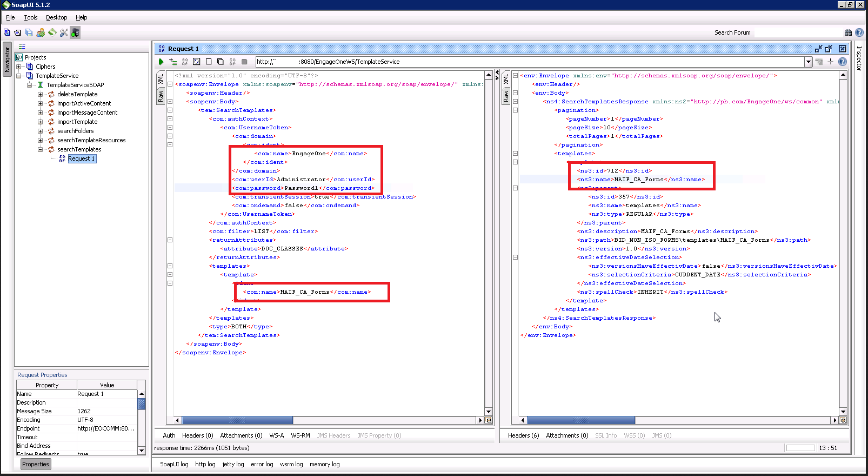Expand the importActiveContent operation

click(x=40, y=103)
